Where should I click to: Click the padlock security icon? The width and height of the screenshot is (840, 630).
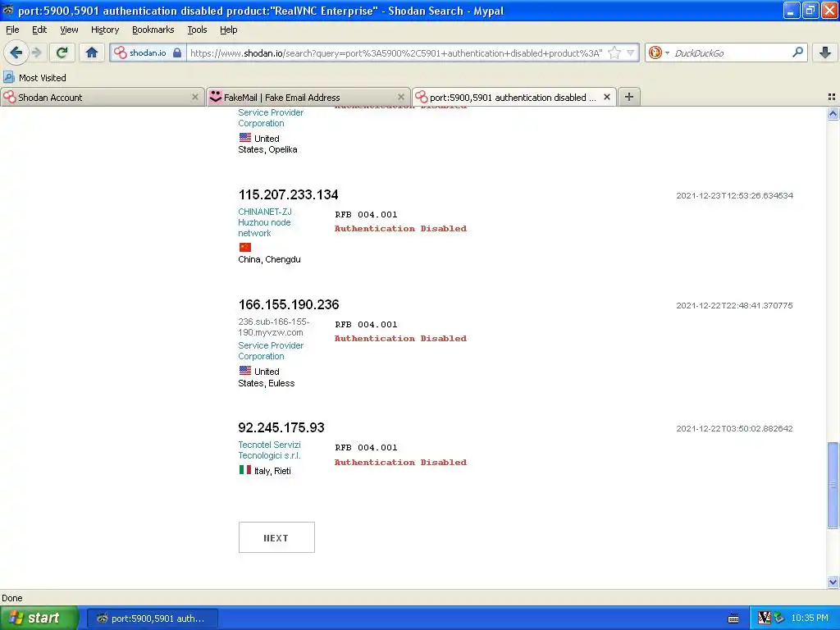coord(177,52)
